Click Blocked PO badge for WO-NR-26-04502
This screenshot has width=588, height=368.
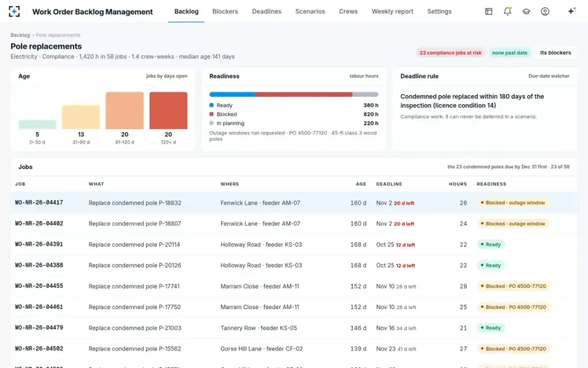pyautogui.click(x=514, y=349)
